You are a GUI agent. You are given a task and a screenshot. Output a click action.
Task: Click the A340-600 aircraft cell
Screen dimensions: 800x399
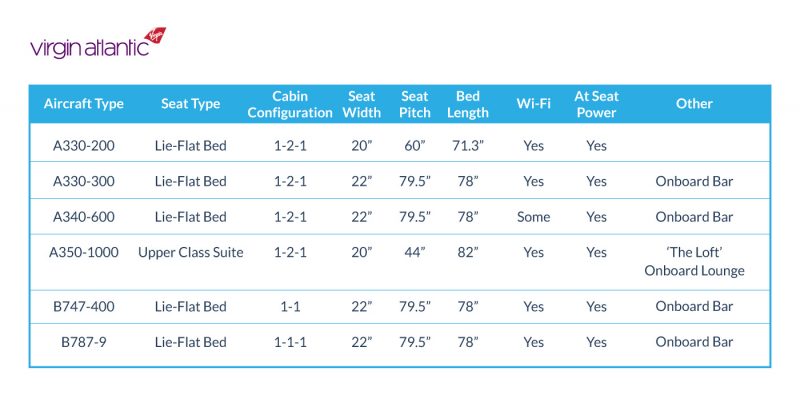coord(84,217)
